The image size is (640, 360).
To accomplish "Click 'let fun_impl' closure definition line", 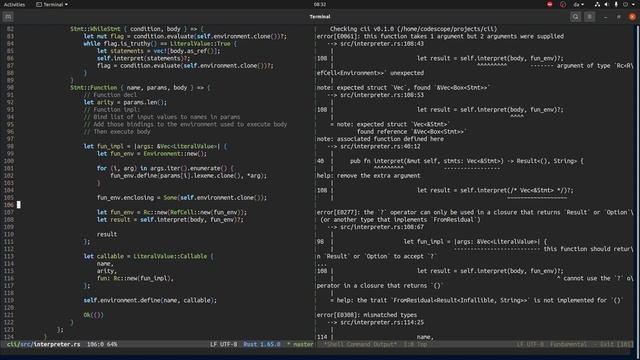I will pyautogui.click(x=155, y=147).
